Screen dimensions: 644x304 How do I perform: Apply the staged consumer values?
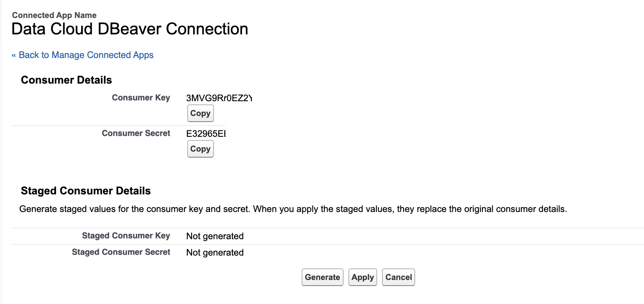[x=362, y=277]
